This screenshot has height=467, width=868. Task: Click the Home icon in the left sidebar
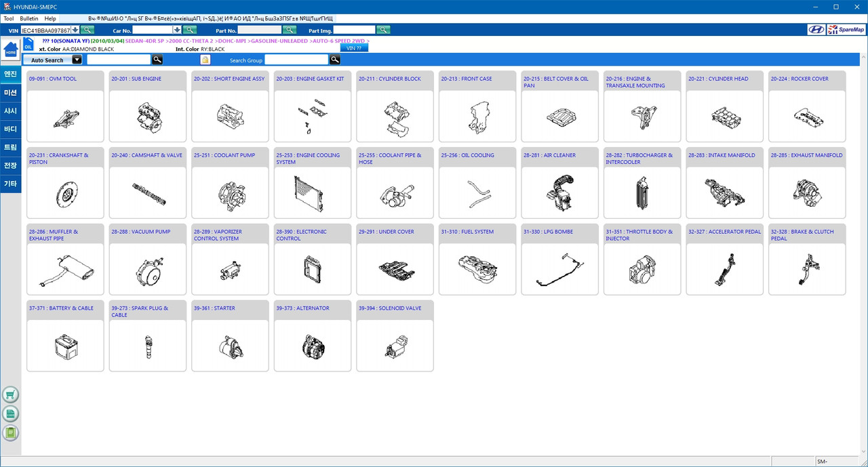11,49
